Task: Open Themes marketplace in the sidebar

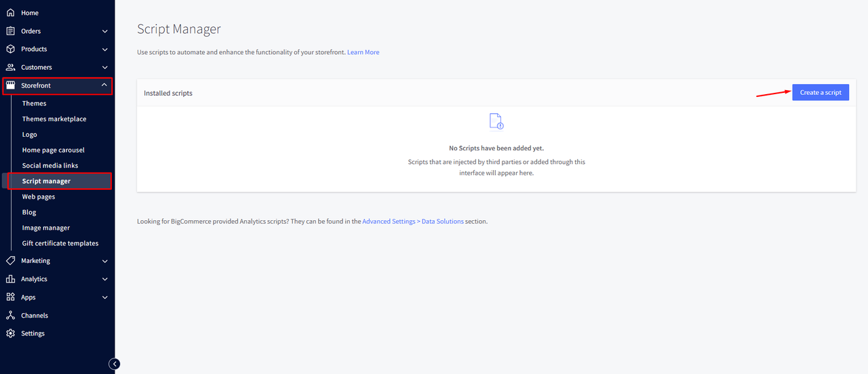Action: [54, 119]
